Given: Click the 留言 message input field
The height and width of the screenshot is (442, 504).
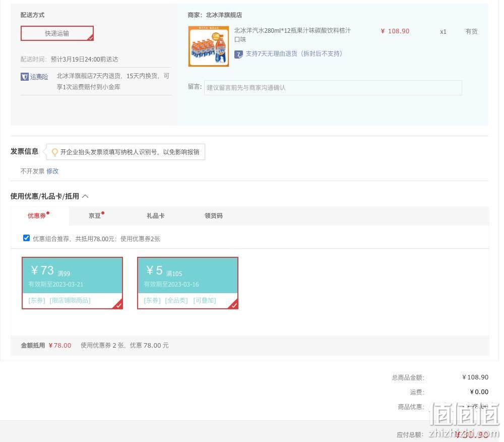Looking at the screenshot, I should pyautogui.click(x=333, y=88).
